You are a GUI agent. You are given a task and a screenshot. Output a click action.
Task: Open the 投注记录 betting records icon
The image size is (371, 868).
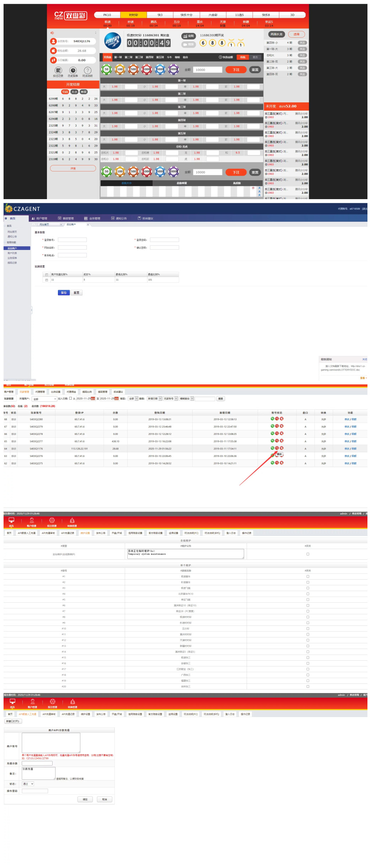58,70
